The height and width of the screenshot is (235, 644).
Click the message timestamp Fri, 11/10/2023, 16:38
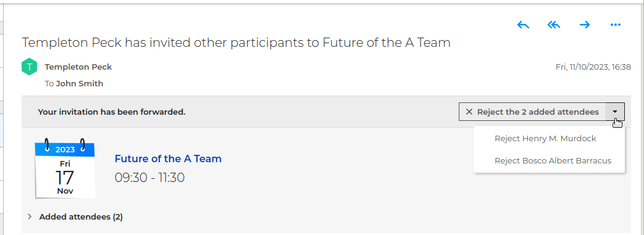coord(593,67)
